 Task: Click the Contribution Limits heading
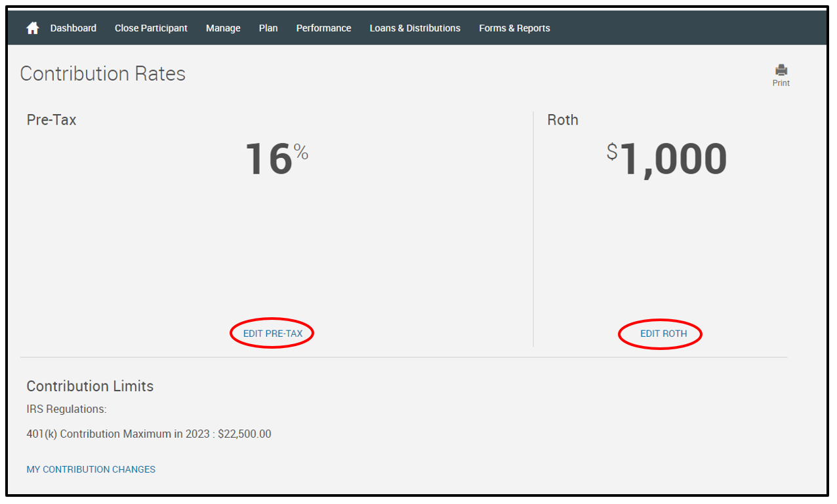click(90, 386)
